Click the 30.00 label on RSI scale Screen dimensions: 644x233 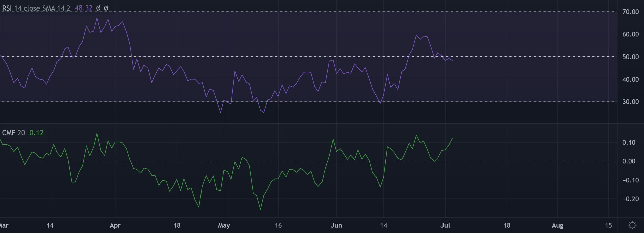(x=630, y=102)
